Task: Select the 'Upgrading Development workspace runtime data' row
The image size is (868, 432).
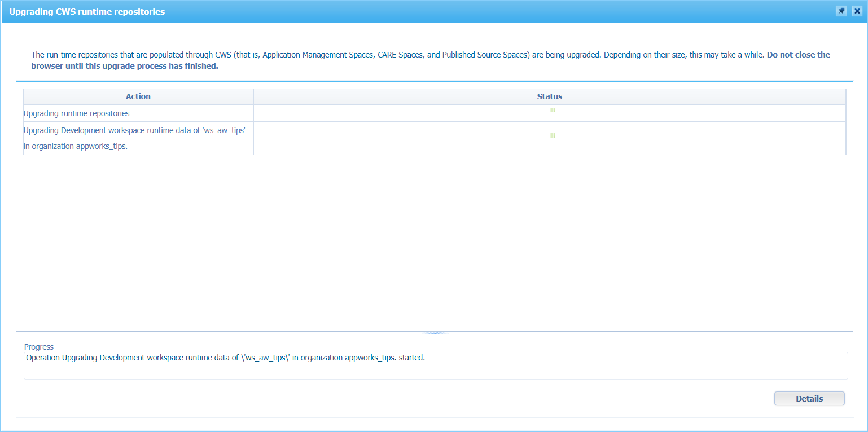Action: click(x=134, y=130)
